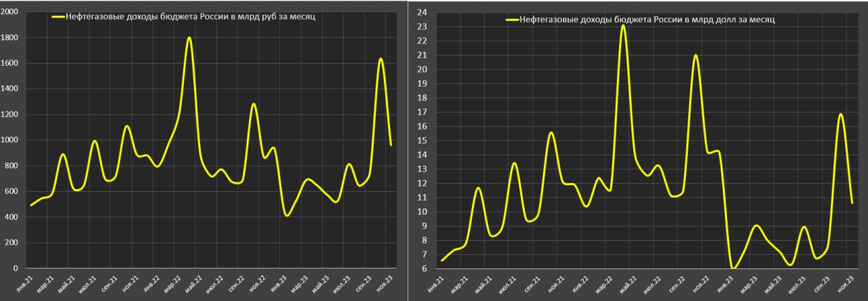
Task: Click the 1000 label on the left chart's vertical axis
Action: 11,140
